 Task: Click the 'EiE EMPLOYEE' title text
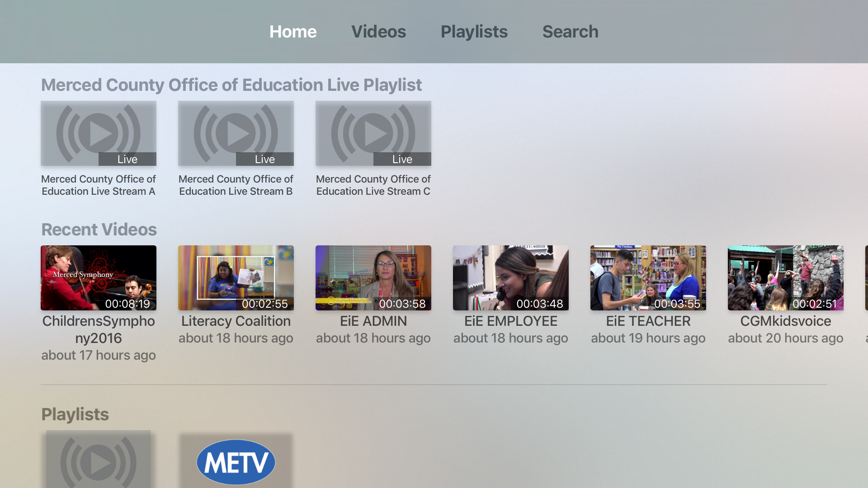[x=511, y=321]
